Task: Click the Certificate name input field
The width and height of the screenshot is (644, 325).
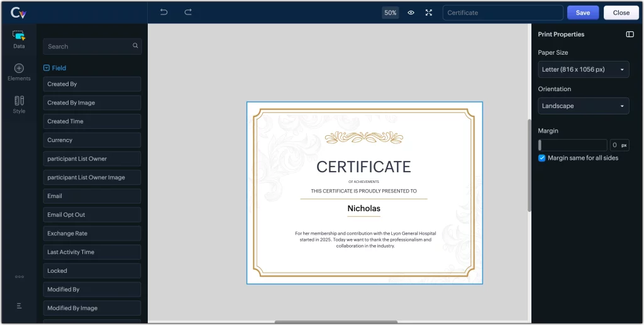Action: coord(502,13)
